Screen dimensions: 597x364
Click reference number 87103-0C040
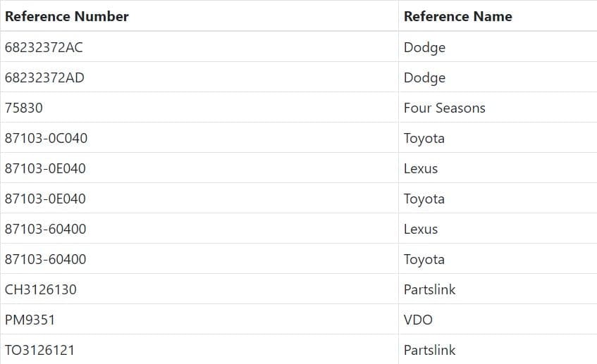pos(46,139)
